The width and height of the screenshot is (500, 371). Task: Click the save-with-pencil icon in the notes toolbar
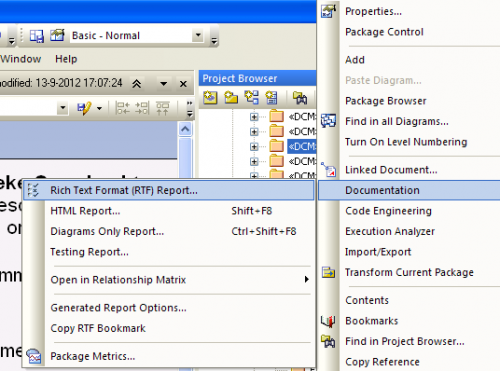coord(84,108)
